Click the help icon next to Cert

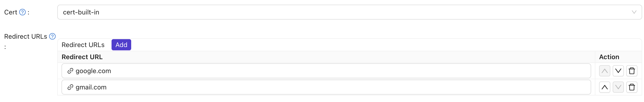click(22, 12)
